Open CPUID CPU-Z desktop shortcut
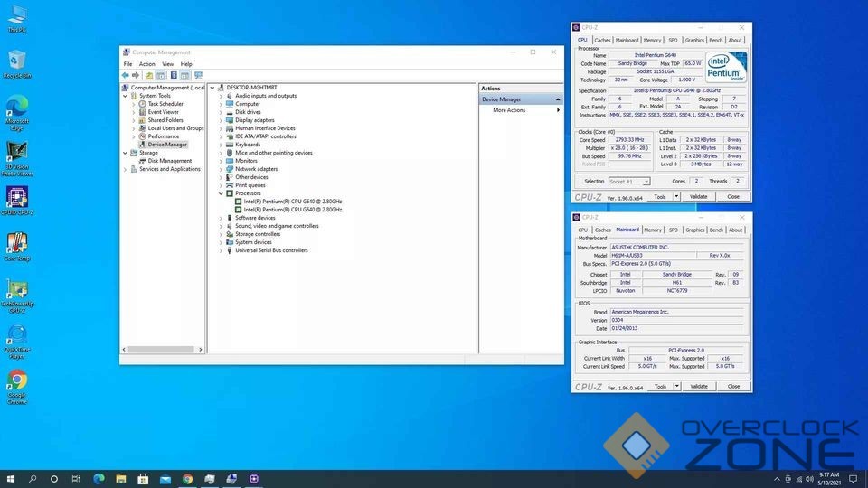 click(17, 201)
